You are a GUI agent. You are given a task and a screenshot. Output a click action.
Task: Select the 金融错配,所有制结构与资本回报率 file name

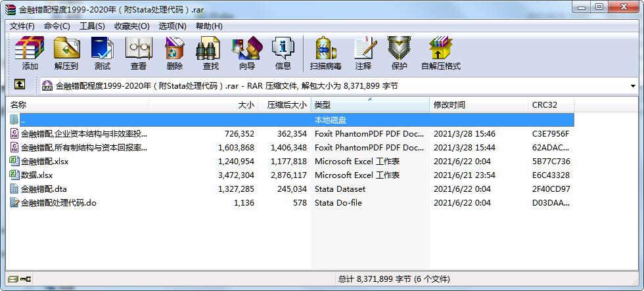(84, 147)
